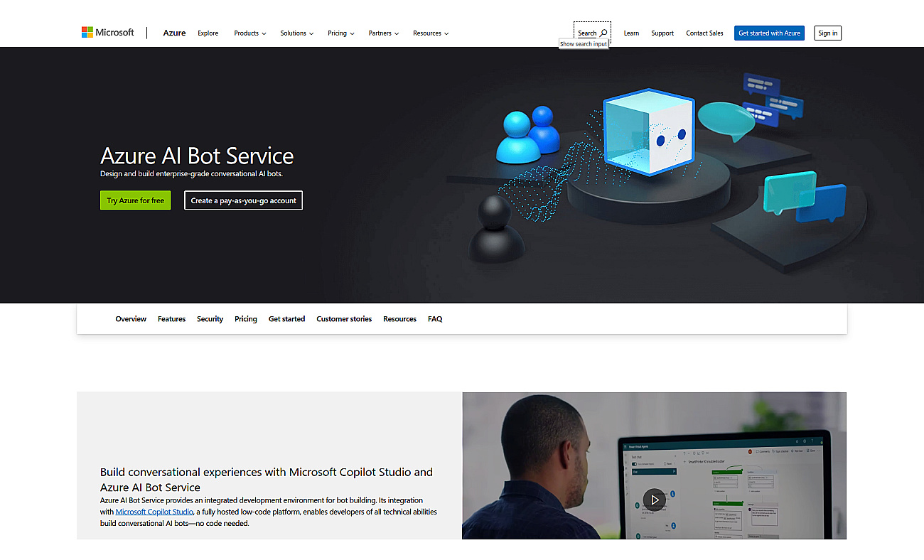Click the Azure AI Bot Service heading
Image resolution: width=924 pixels, height=560 pixels.
pos(197,156)
